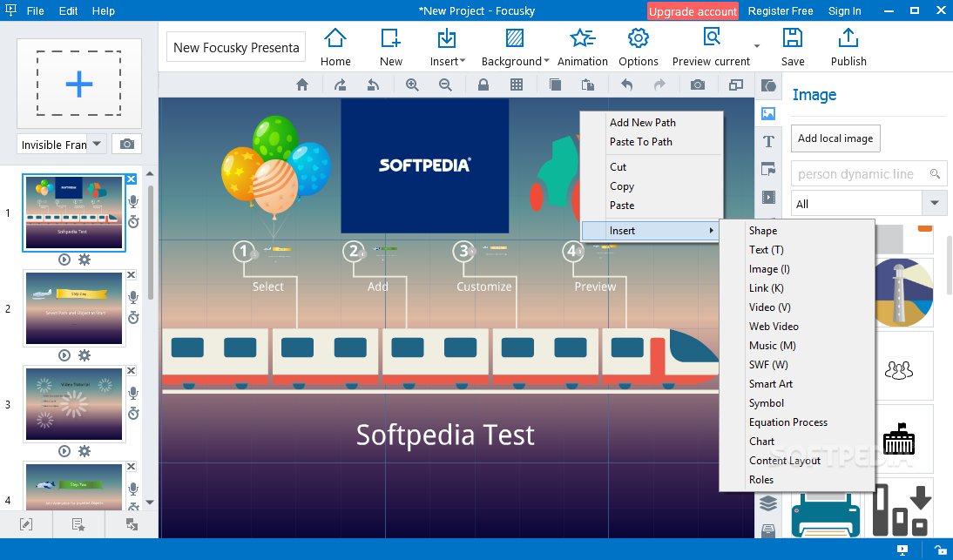Choose Add New Path from context menu

click(652, 122)
